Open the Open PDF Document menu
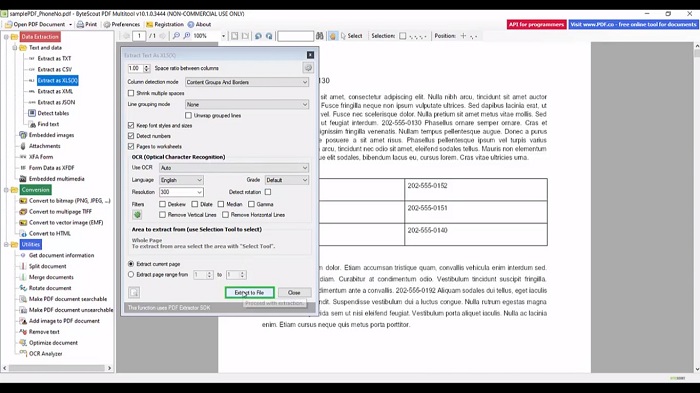 point(38,25)
